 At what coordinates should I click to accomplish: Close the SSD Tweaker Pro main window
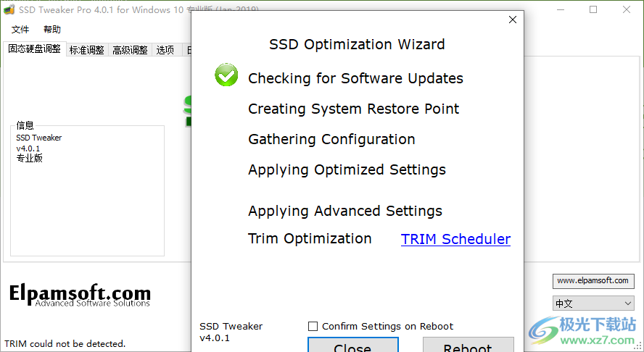coord(627,9)
